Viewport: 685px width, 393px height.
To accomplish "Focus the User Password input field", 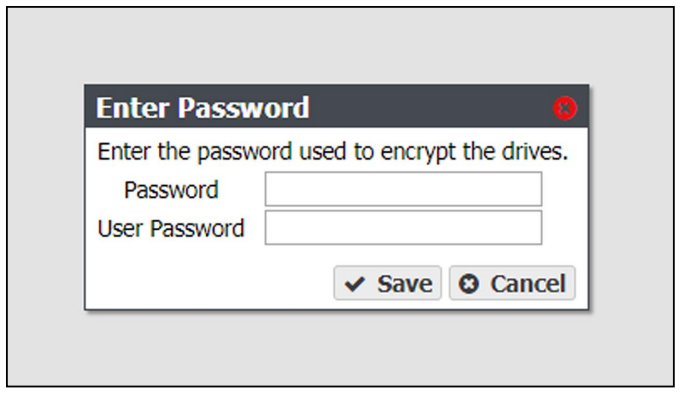I will [x=403, y=228].
